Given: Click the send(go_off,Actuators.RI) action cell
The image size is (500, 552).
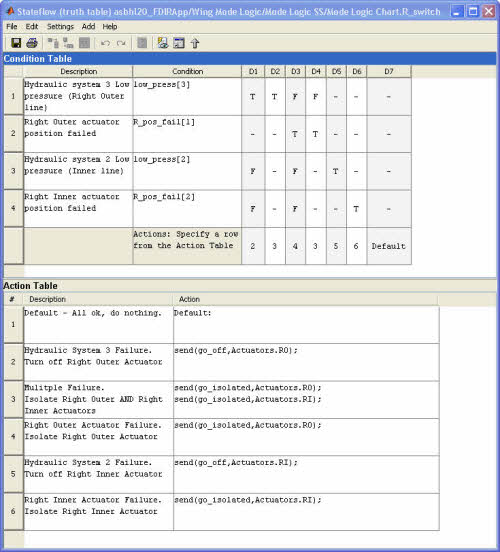Looking at the screenshot, I should click(x=306, y=474).
